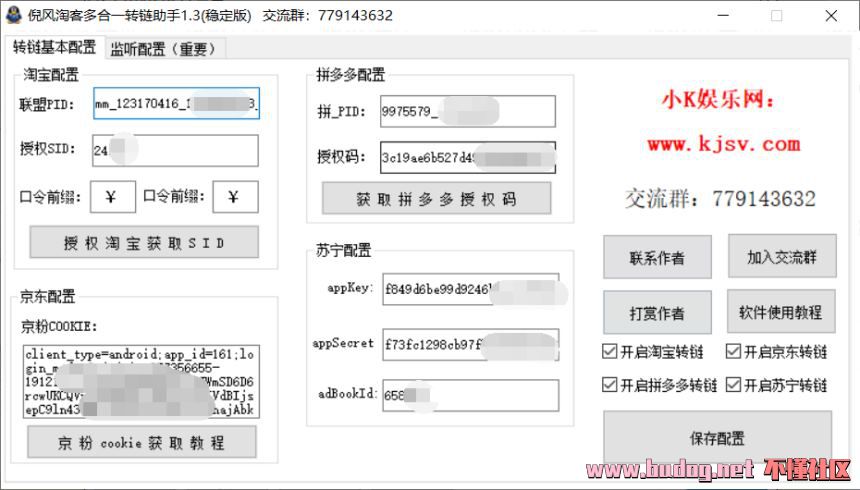Focus the appSecret input field

(471, 345)
